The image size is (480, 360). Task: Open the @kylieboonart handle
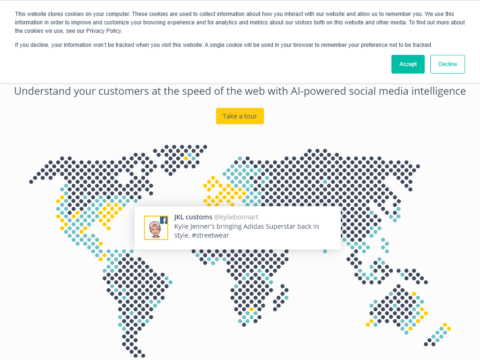[x=236, y=217]
